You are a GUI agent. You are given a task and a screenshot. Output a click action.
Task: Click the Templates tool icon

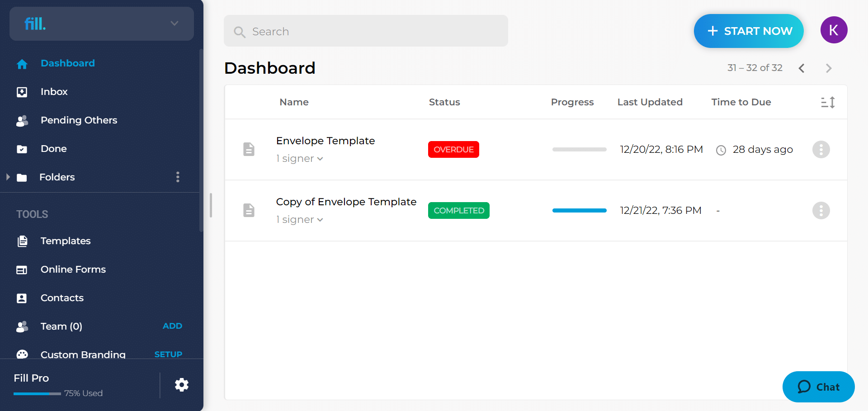pyautogui.click(x=22, y=241)
